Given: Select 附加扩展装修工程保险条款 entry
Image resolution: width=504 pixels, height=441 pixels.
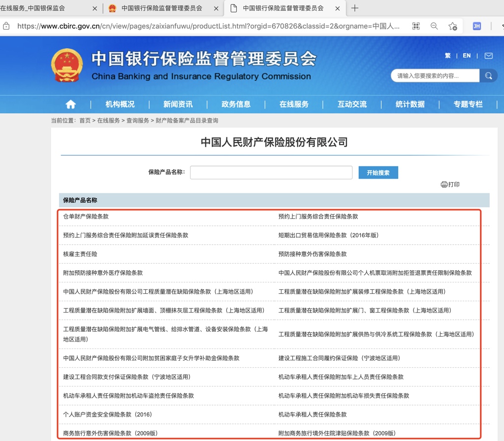Looking at the screenshot, I should pyautogui.click(x=362, y=292).
